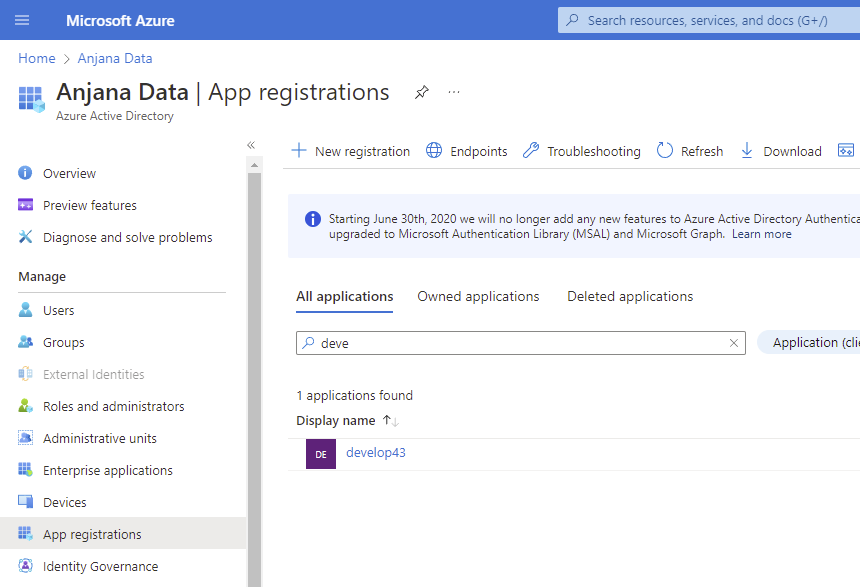Open Enterprise applications in sidebar
This screenshot has width=860, height=587.
[x=107, y=470]
